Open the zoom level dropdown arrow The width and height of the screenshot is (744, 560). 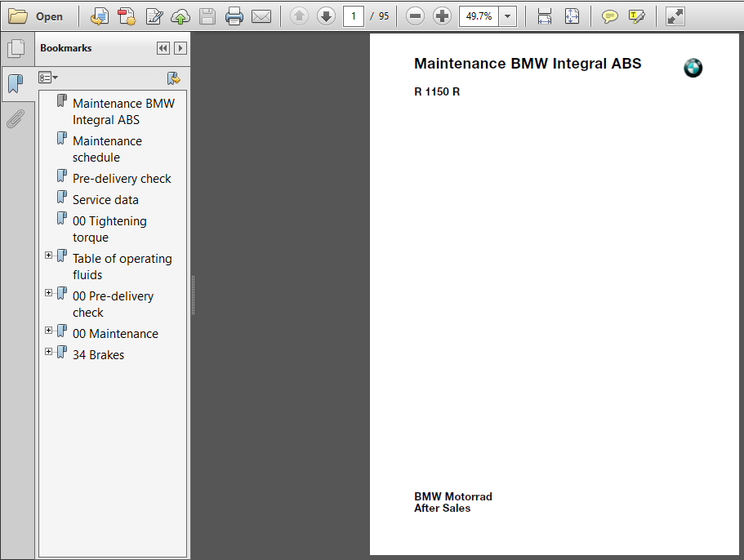[x=508, y=16]
